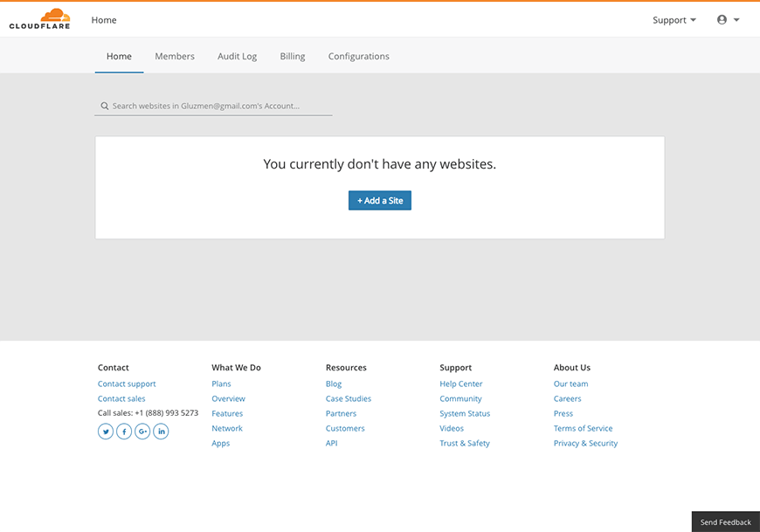This screenshot has height=532, width=760.
Task: Open the Careers link
Action: click(x=567, y=398)
